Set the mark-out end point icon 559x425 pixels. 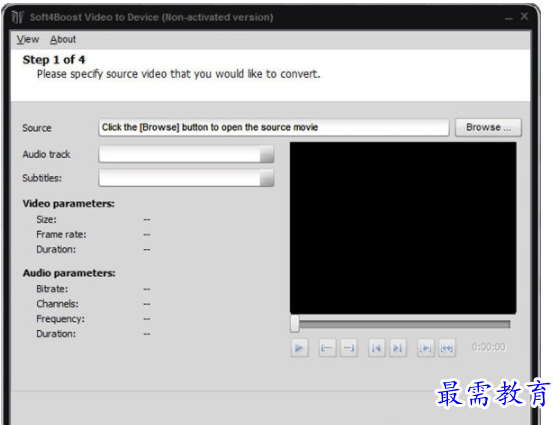click(x=349, y=347)
